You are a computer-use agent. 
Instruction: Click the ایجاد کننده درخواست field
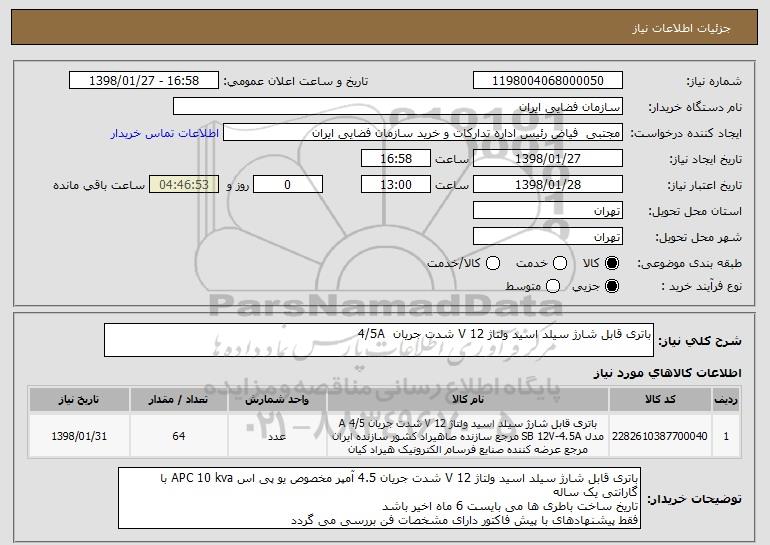pos(423,133)
